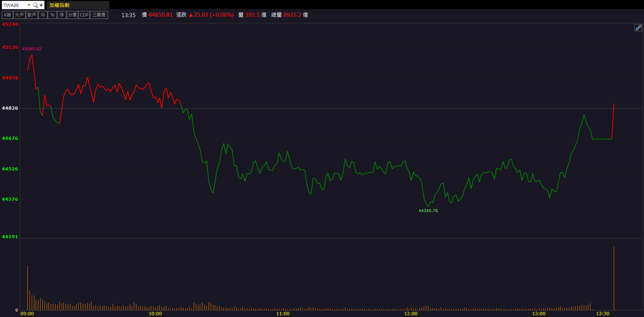Toggle the % percent scale button
The image size is (644, 317).
(x=52, y=15)
